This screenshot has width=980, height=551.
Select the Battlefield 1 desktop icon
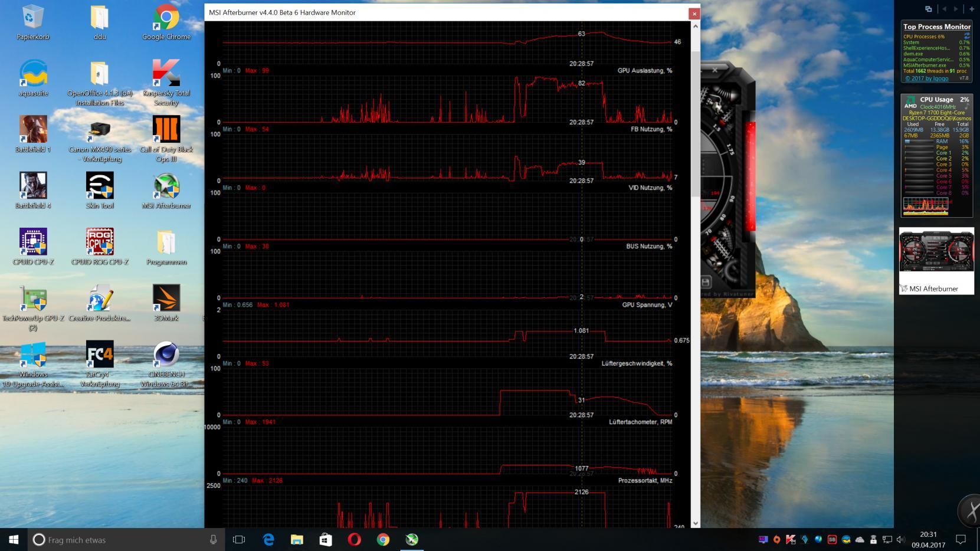click(x=33, y=135)
